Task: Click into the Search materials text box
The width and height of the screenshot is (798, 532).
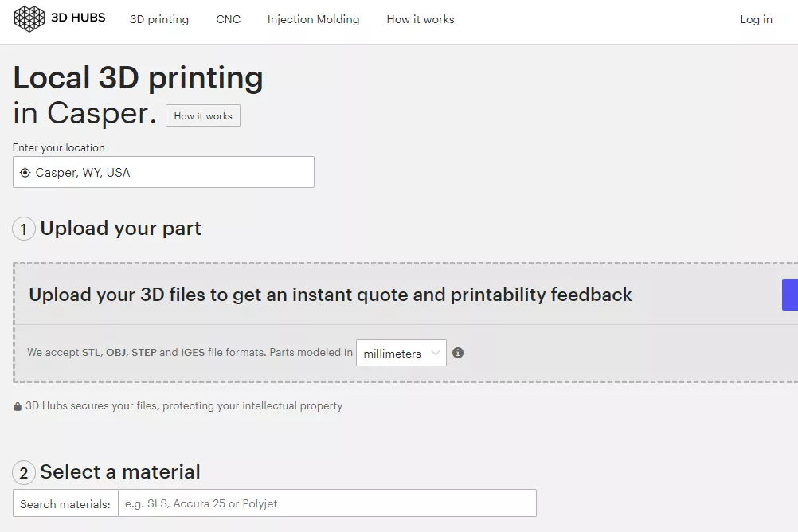Action: 327,503
